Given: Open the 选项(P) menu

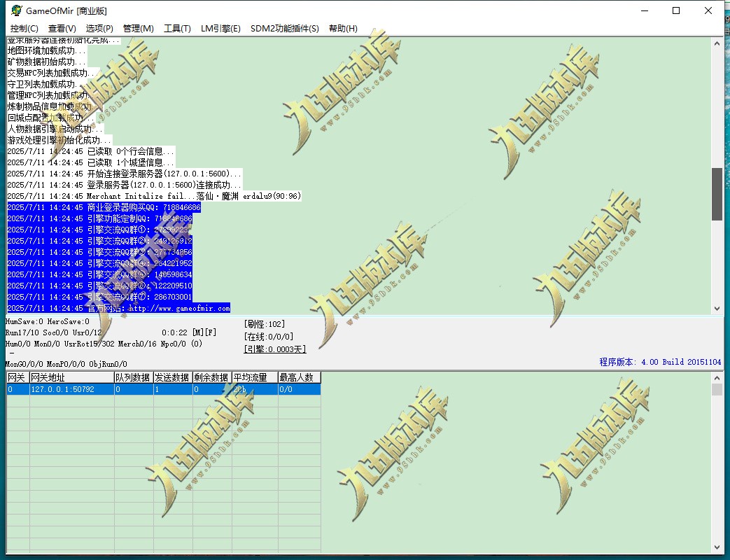Looking at the screenshot, I should click(99, 29).
